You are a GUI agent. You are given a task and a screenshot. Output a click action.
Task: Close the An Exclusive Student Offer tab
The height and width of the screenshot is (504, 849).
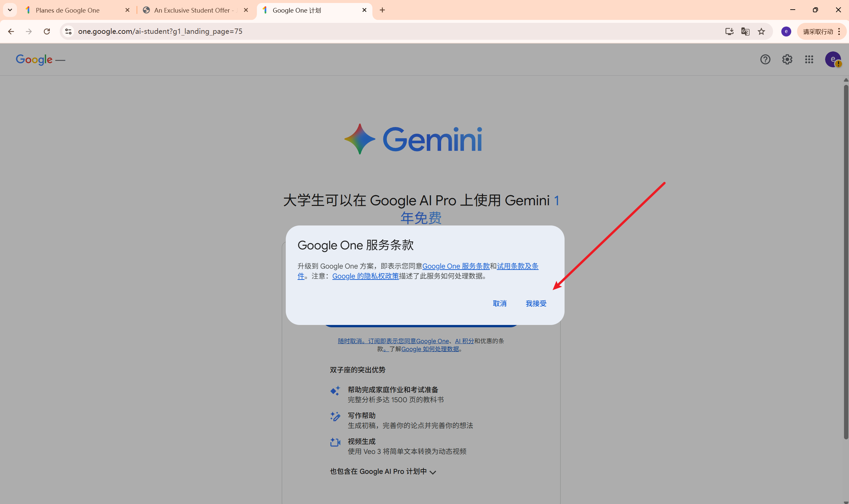click(x=246, y=10)
